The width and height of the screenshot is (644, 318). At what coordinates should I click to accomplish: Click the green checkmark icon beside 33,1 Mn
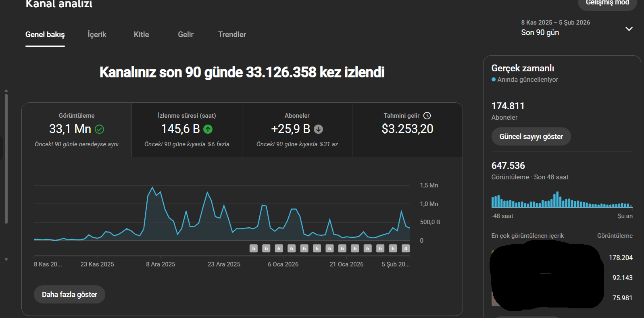[99, 129]
